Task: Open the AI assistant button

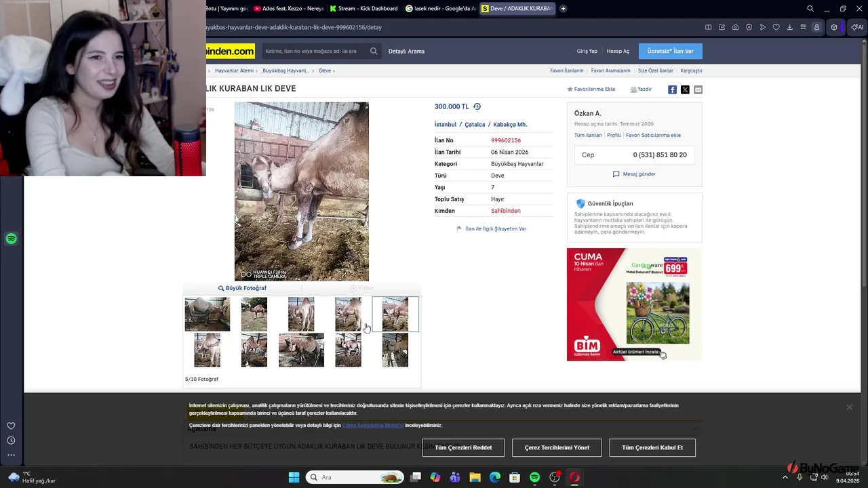Action: (857, 27)
